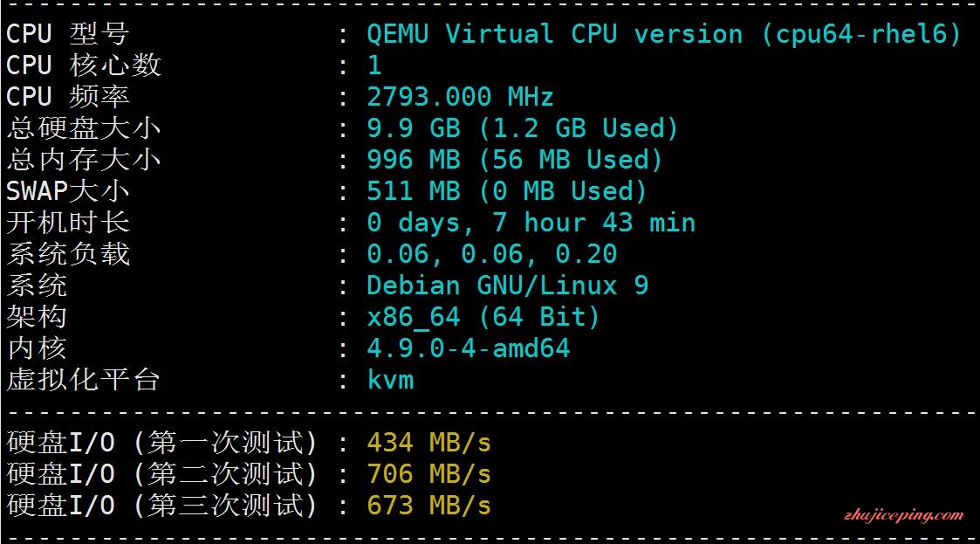
Task: Select the 434 MB/s first I/O result
Action: [428, 443]
